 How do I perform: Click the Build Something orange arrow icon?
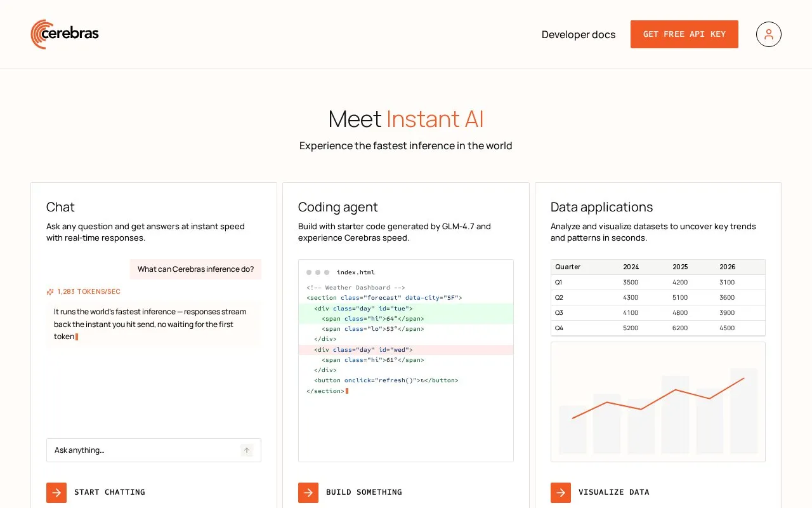[x=308, y=493]
